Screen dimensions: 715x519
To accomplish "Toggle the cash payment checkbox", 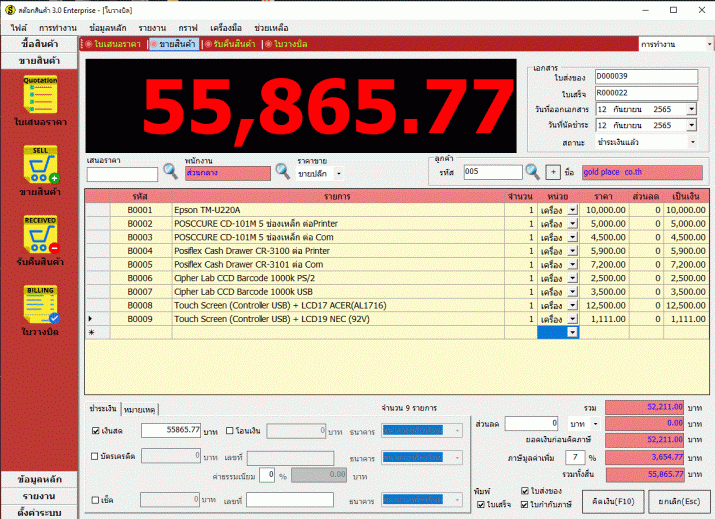I will click(96, 431).
